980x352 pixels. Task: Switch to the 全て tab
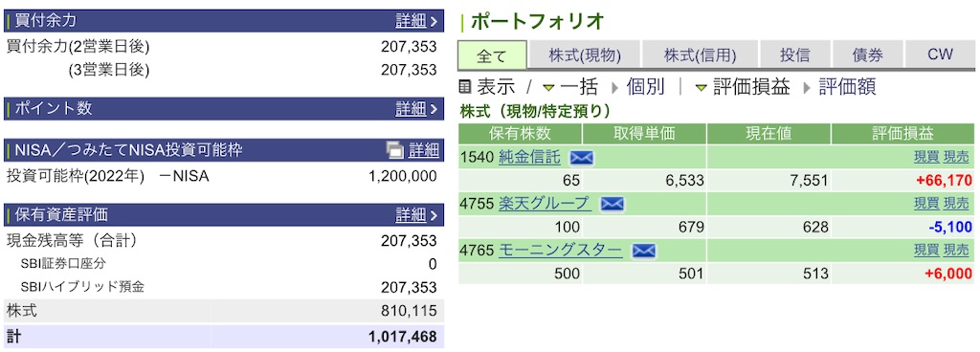click(493, 55)
